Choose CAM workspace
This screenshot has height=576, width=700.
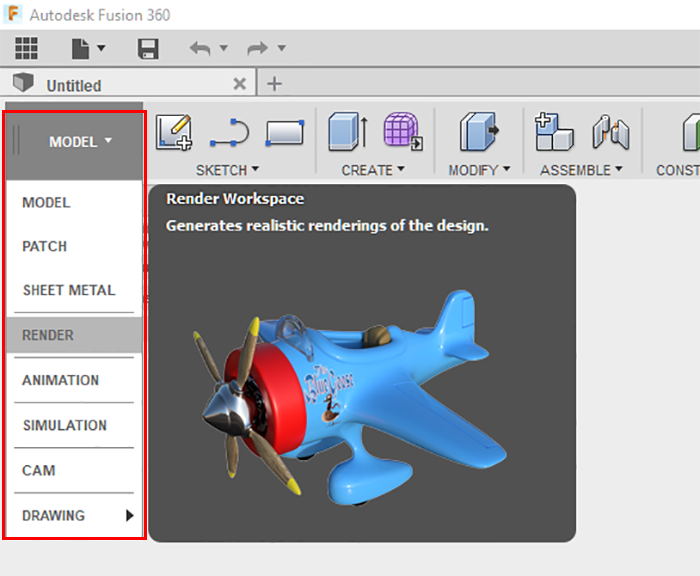(75, 470)
